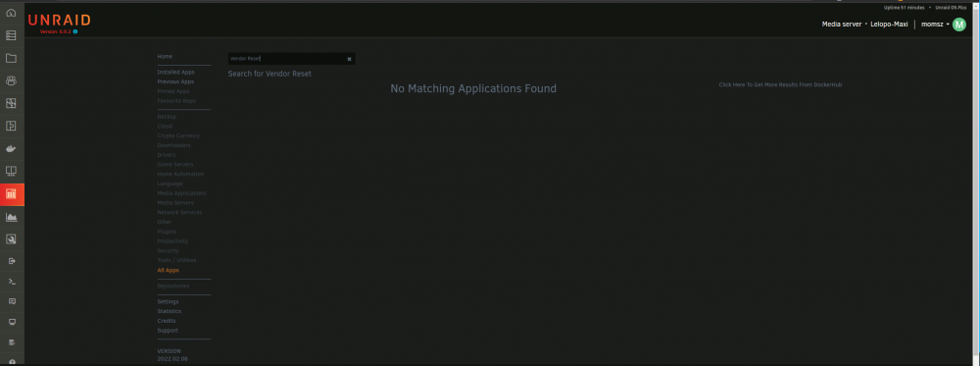The width and height of the screenshot is (980, 366).
Task: Click the No Matching Applications Found message
Action: [473, 89]
